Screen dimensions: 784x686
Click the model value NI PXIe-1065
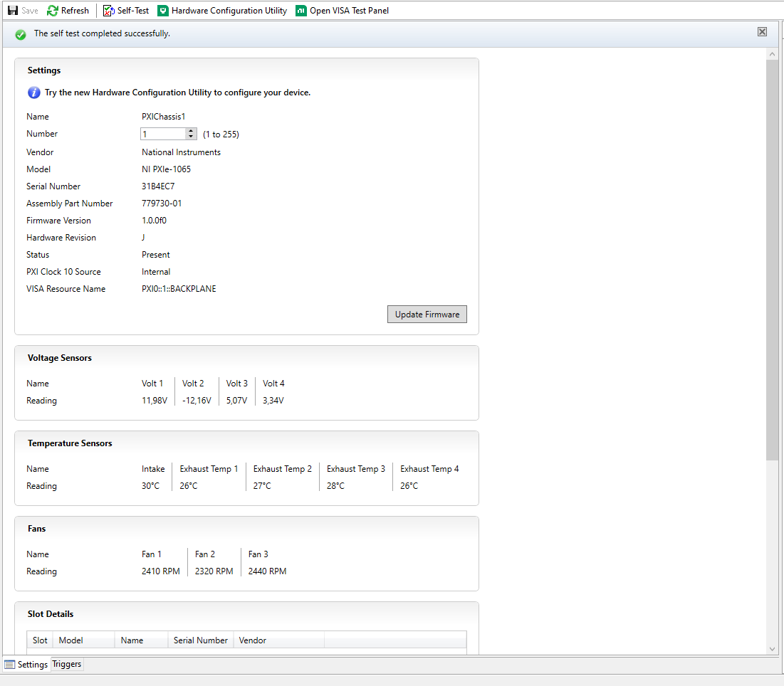tap(166, 169)
